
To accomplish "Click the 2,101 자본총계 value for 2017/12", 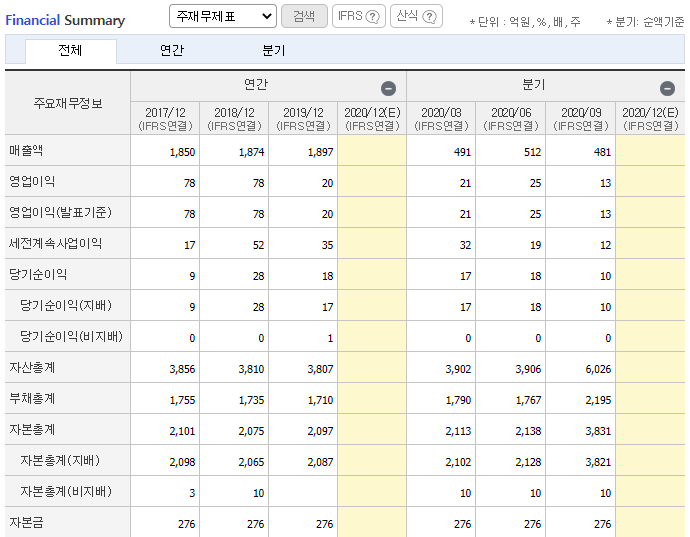I will (x=182, y=431).
